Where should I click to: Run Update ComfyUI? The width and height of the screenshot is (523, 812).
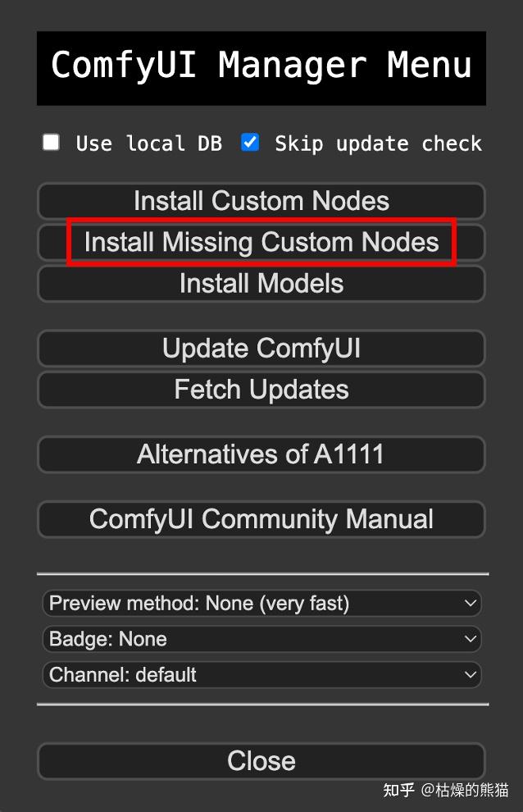pyautogui.click(x=261, y=349)
